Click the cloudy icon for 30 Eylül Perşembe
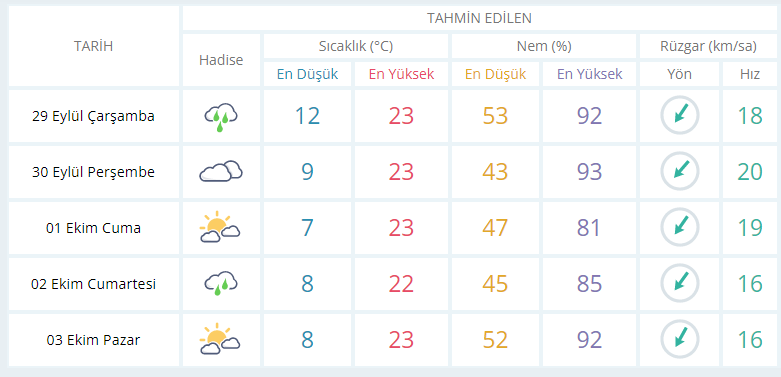The width and height of the screenshot is (781, 377). pyautogui.click(x=221, y=171)
